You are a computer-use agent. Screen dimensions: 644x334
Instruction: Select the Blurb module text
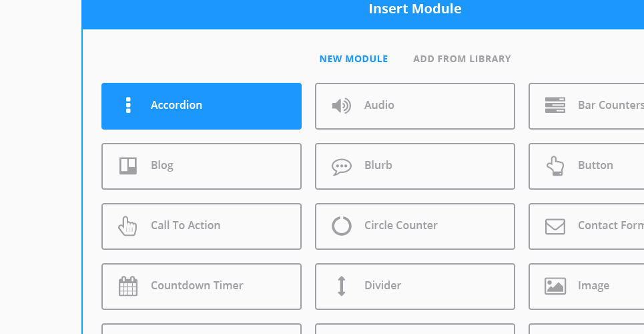(x=378, y=166)
